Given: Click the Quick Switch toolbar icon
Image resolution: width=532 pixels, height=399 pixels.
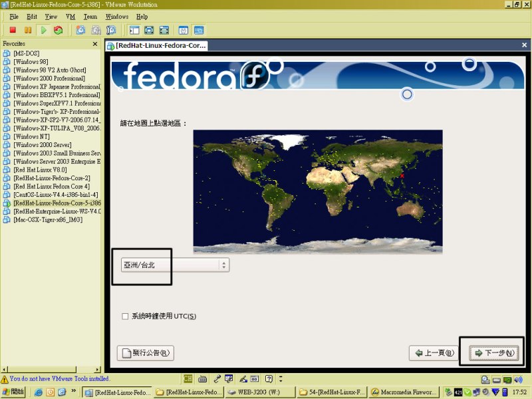Looking at the screenshot, I should pos(164,30).
